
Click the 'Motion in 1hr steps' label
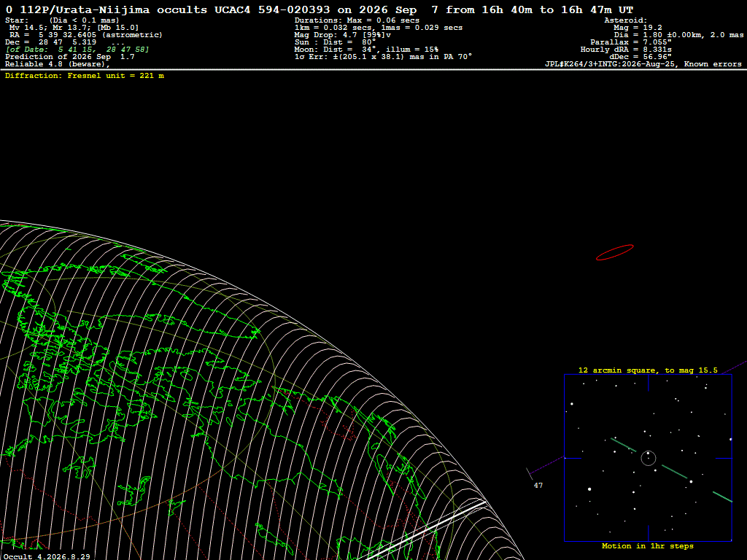[648, 545]
